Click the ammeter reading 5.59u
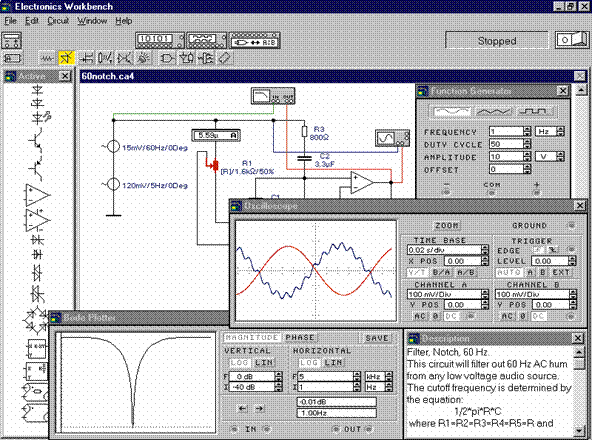The height and width of the screenshot is (440, 592). [x=216, y=135]
